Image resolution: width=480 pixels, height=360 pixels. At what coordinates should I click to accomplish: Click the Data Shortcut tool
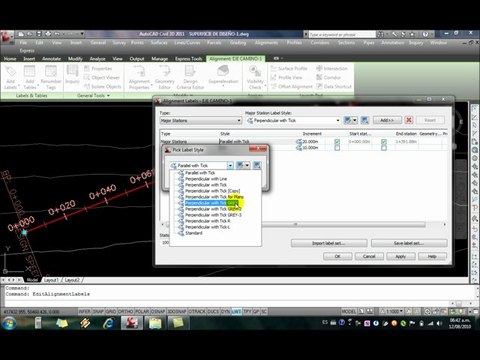point(334,86)
